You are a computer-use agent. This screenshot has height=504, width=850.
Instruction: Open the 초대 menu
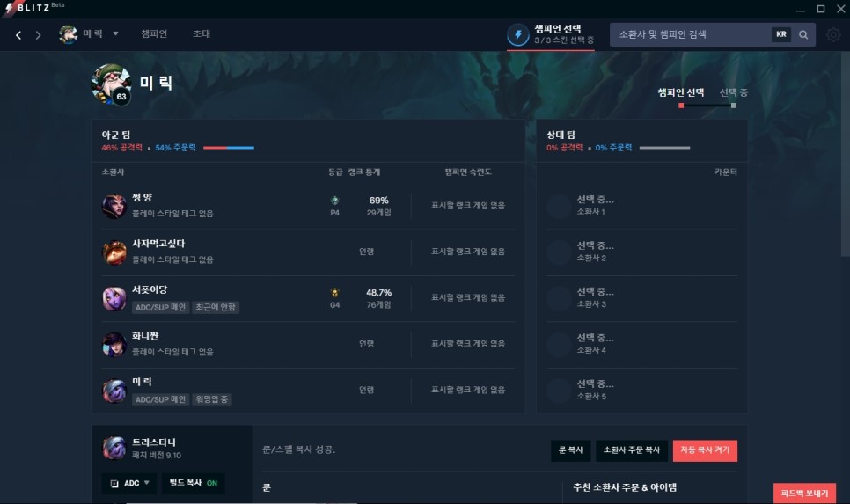(202, 33)
